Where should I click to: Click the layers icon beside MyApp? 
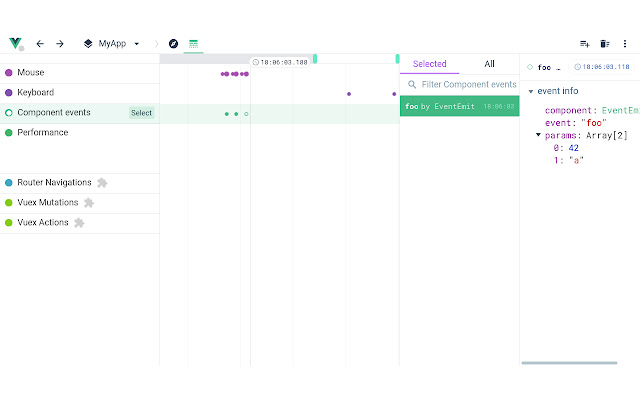[88, 44]
